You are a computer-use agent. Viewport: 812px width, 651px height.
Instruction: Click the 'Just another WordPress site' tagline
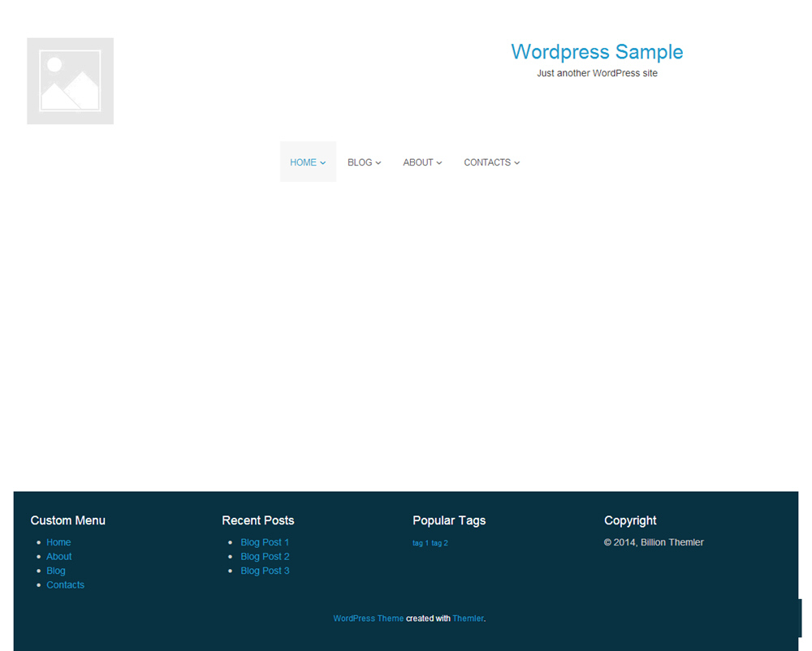[597, 73]
